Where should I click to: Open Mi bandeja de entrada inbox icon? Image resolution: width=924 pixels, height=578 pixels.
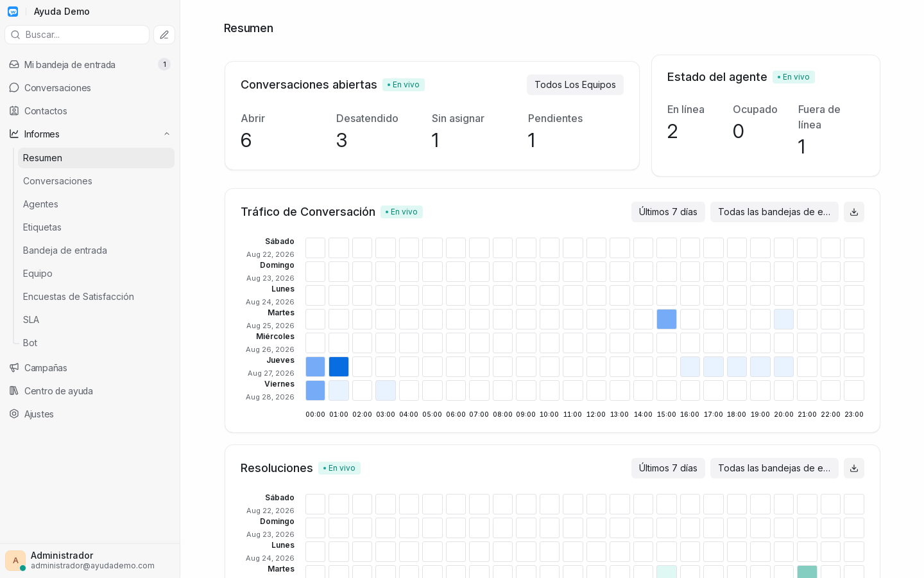tap(14, 64)
